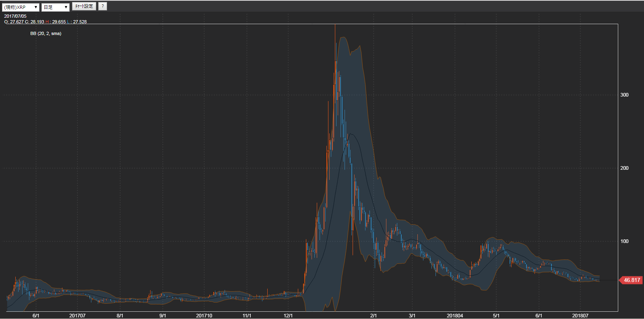Viewport: 644px width, 319px height.
Task: Select the 300 price axis label
Action: pos(624,95)
